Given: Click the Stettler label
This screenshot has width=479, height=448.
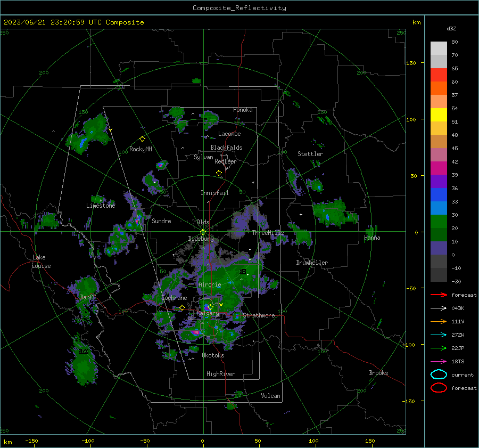Looking at the screenshot, I should [310, 154].
